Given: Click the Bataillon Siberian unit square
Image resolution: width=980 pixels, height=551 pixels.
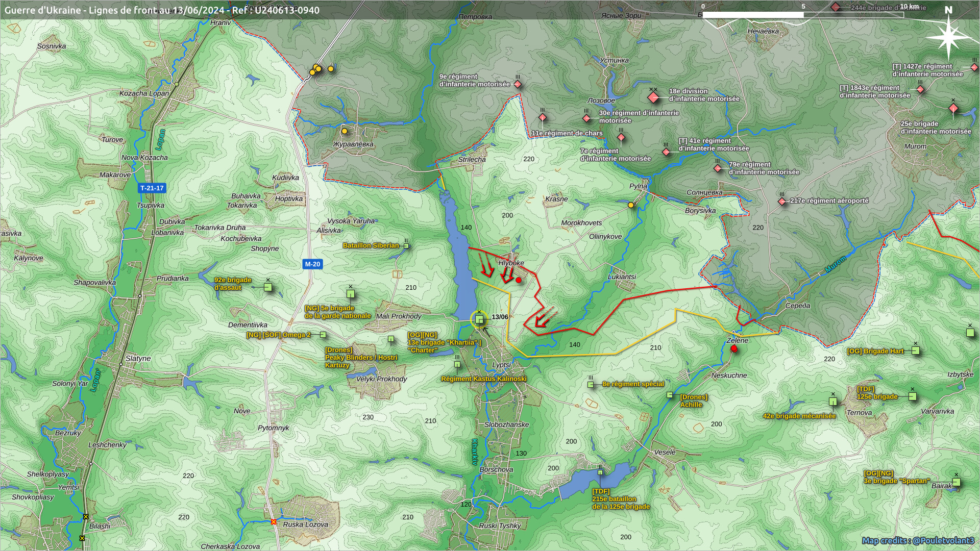Looking at the screenshot, I should 406,246.
